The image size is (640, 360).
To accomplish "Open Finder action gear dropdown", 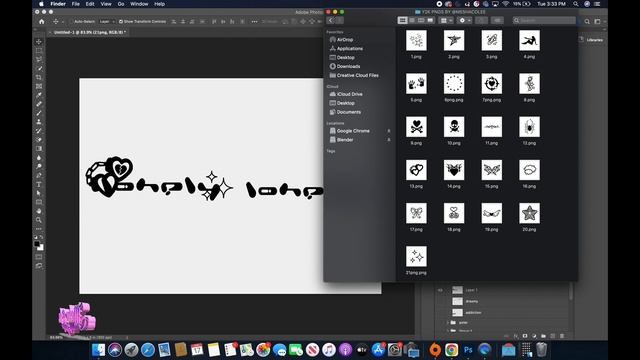I will coord(464,20).
